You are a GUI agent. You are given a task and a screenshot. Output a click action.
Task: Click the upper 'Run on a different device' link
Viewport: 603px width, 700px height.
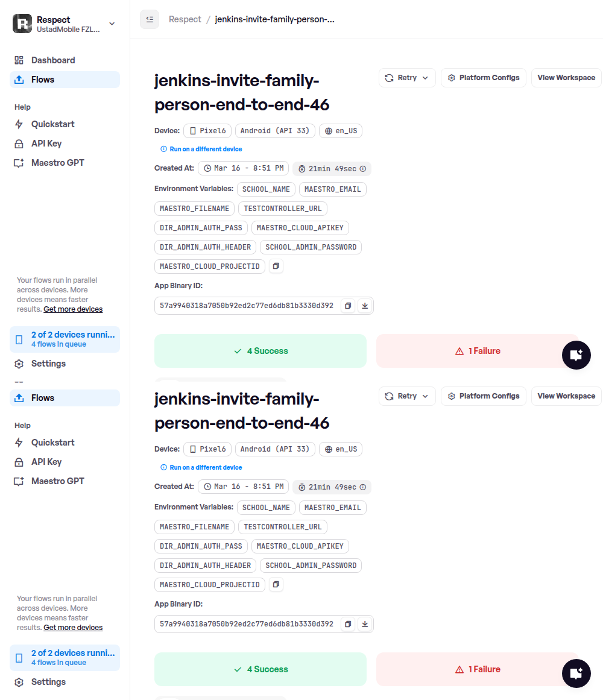tap(206, 149)
